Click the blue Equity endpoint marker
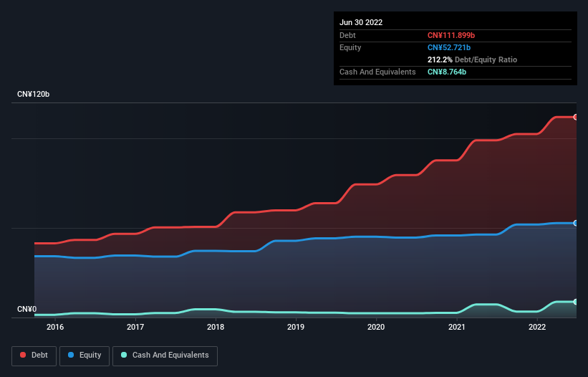The height and width of the screenshot is (377, 588). click(x=576, y=223)
